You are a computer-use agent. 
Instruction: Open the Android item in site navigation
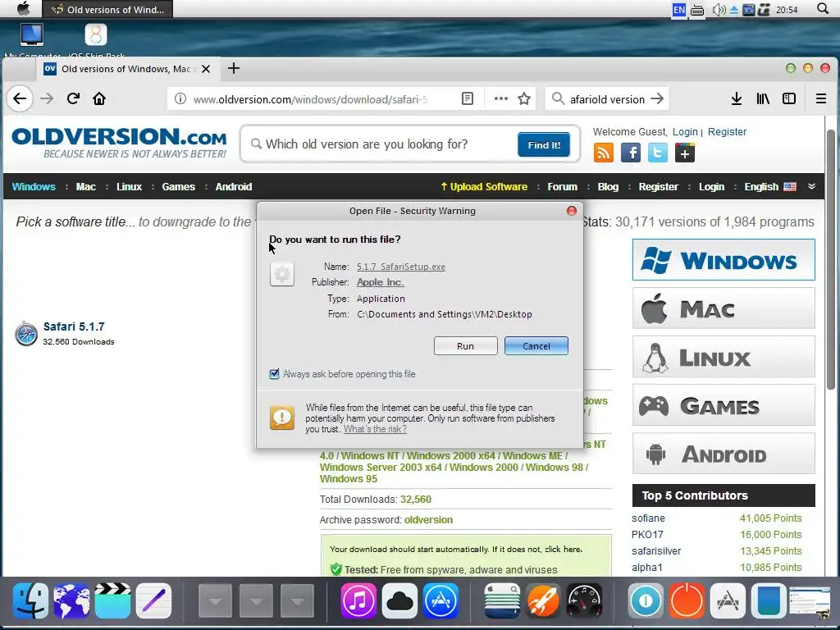click(x=234, y=187)
